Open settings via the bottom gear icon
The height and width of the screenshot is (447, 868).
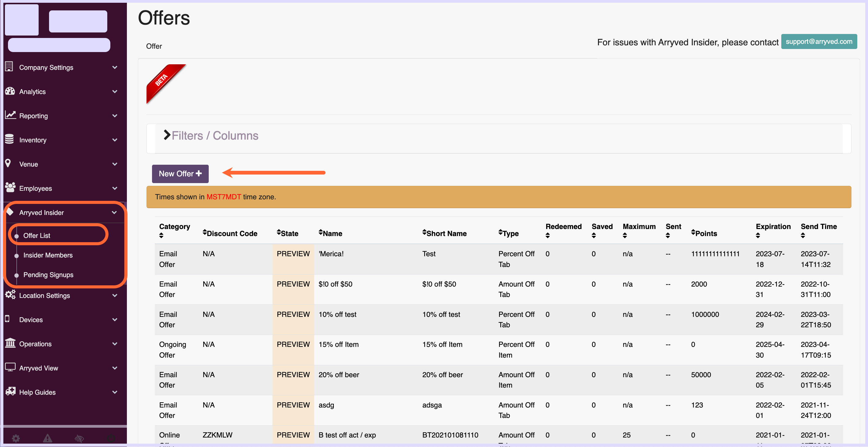tap(16, 438)
